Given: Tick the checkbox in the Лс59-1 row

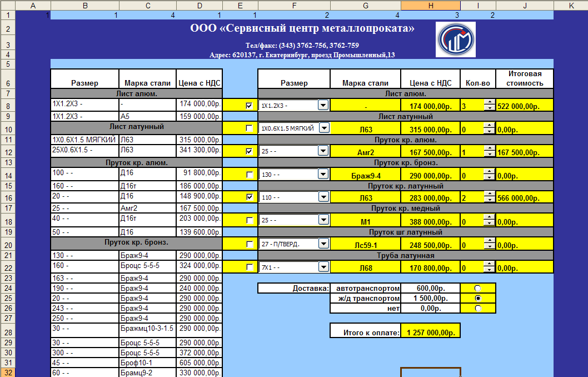Looking at the screenshot, I should click(x=250, y=244).
